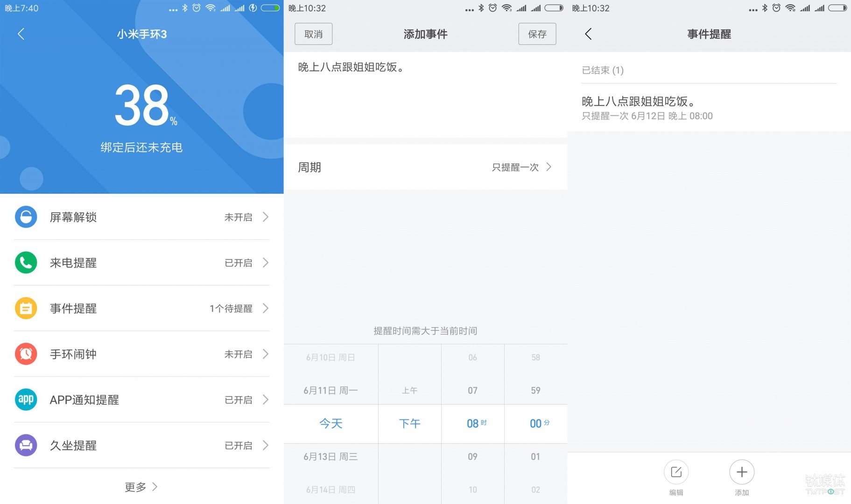Image resolution: width=851 pixels, height=504 pixels.
Task: Open the 久坐提醒 settings entry
Action: click(140, 445)
